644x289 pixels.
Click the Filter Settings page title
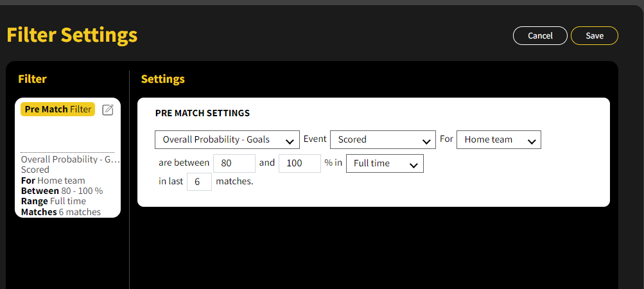pyautogui.click(x=72, y=35)
